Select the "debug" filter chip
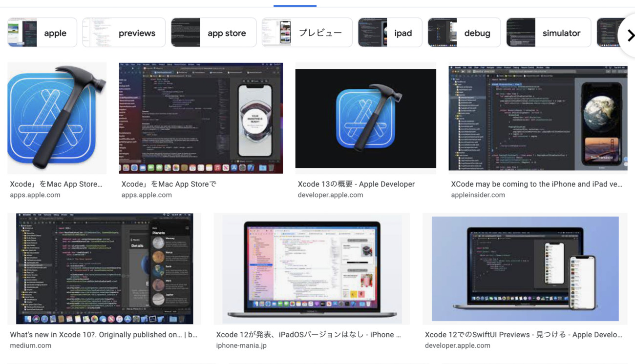The width and height of the screenshot is (635, 364). coord(464,33)
